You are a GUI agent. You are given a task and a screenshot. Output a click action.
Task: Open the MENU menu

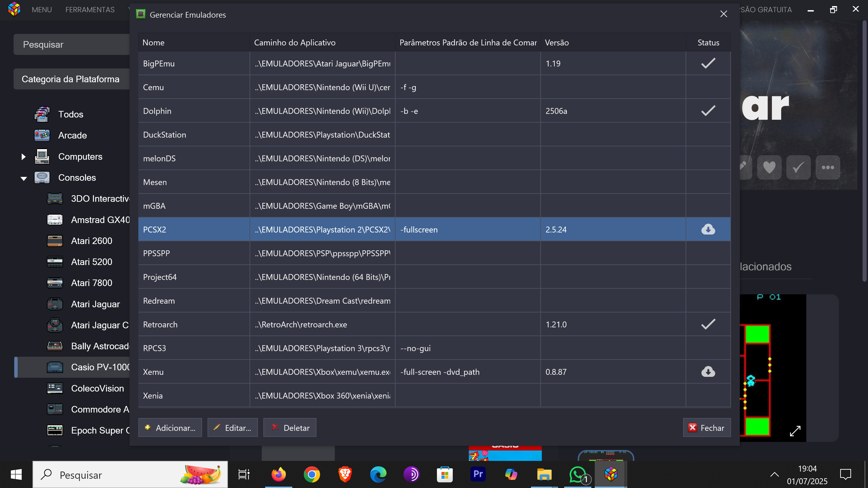42,9
